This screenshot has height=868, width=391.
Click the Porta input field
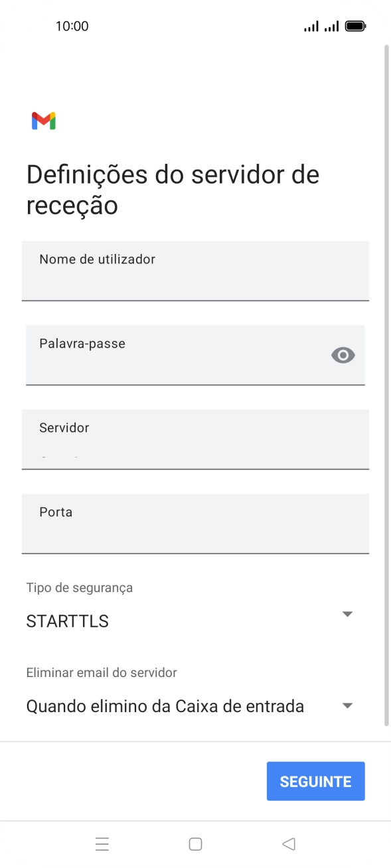[x=195, y=524]
